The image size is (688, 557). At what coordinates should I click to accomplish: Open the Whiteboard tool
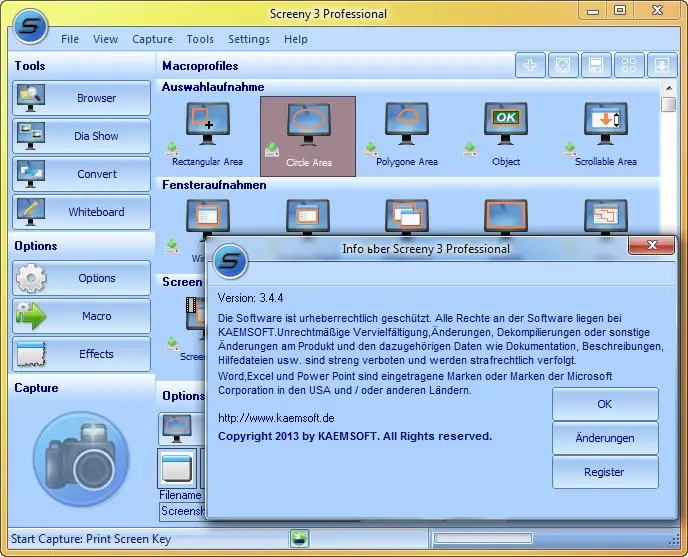pyautogui.click(x=82, y=212)
